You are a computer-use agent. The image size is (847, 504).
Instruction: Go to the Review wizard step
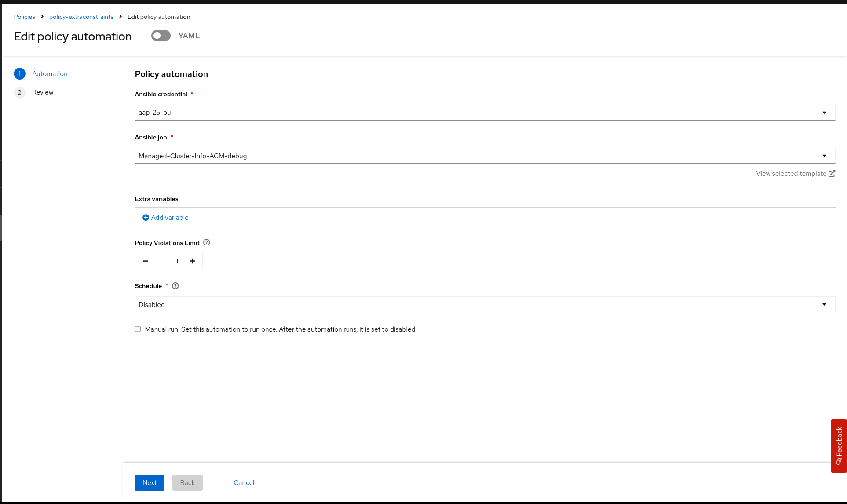tap(43, 92)
